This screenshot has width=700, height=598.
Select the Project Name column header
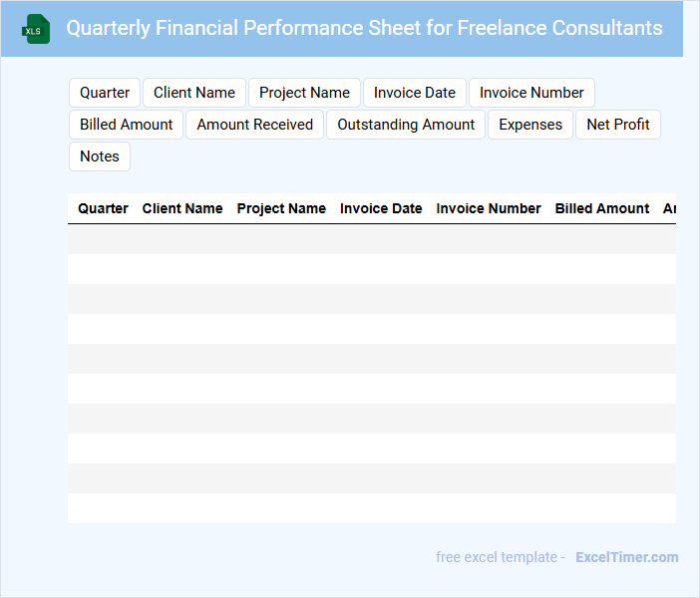pos(281,209)
